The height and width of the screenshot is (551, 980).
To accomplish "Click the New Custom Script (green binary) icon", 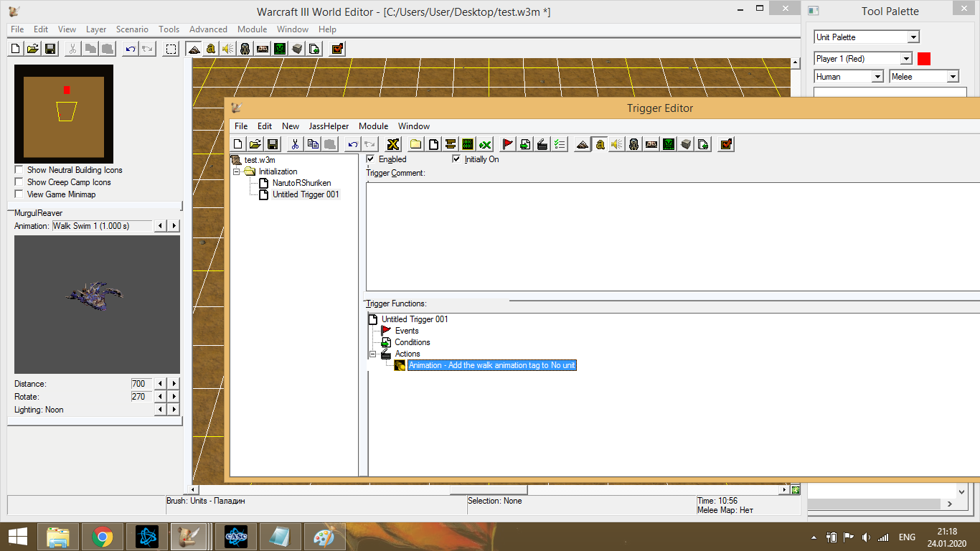I will click(x=468, y=144).
